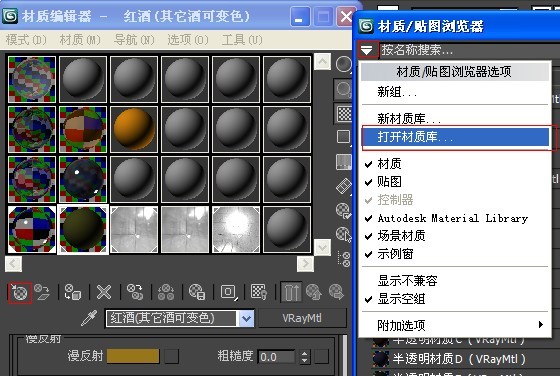Screen dimensions: 560x376
Task: Click Put Material to Scene icon
Action: [x=42, y=292]
